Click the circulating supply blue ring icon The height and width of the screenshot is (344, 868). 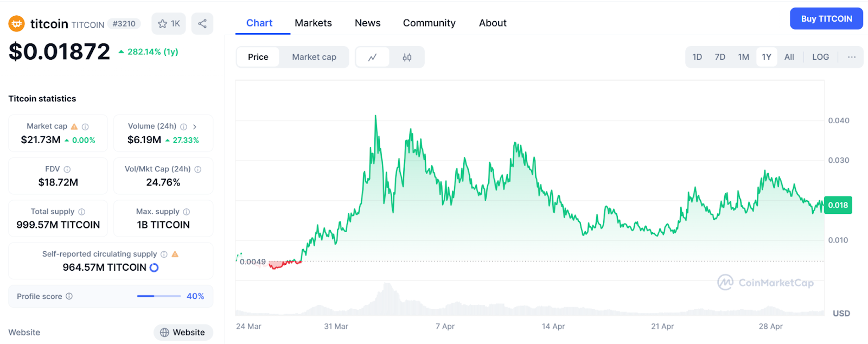(154, 267)
